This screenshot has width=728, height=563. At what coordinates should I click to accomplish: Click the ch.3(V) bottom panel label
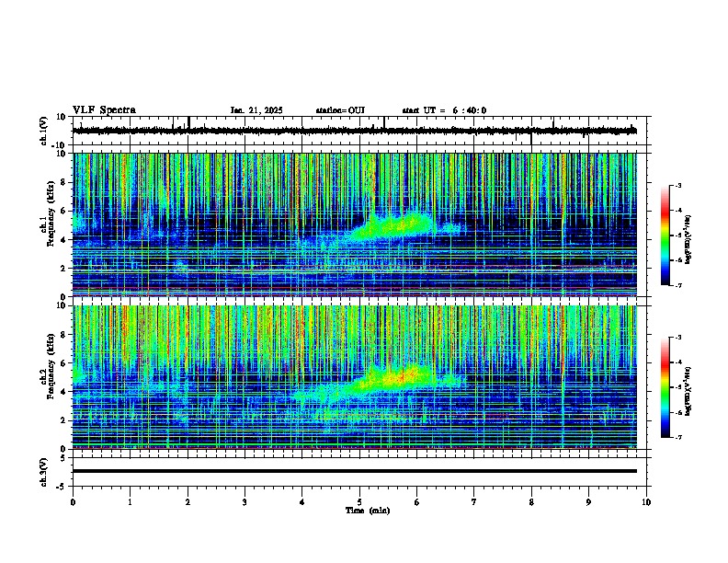[44, 472]
